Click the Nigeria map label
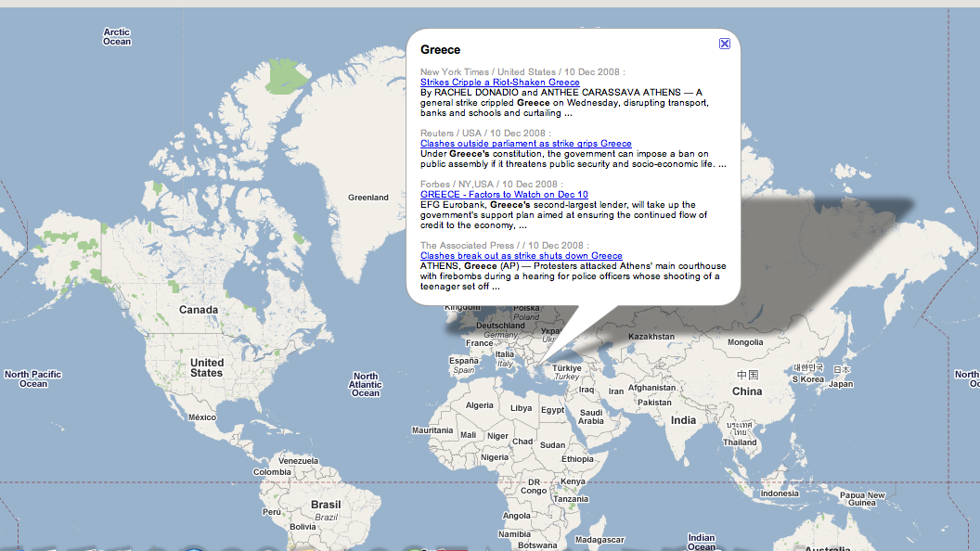 (495, 457)
